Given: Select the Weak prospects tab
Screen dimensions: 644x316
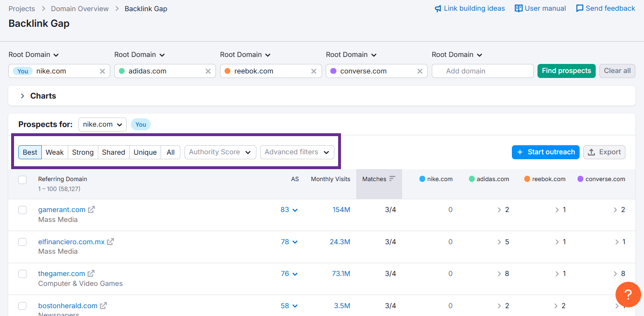Looking at the screenshot, I should pyautogui.click(x=54, y=152).
